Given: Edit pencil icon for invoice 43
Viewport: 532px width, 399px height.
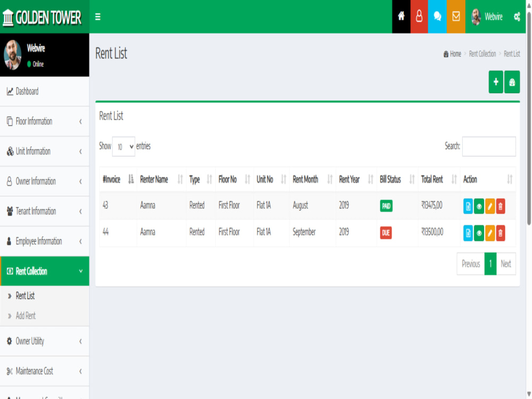Looking at the screenshot, I should tap(490, 206).
